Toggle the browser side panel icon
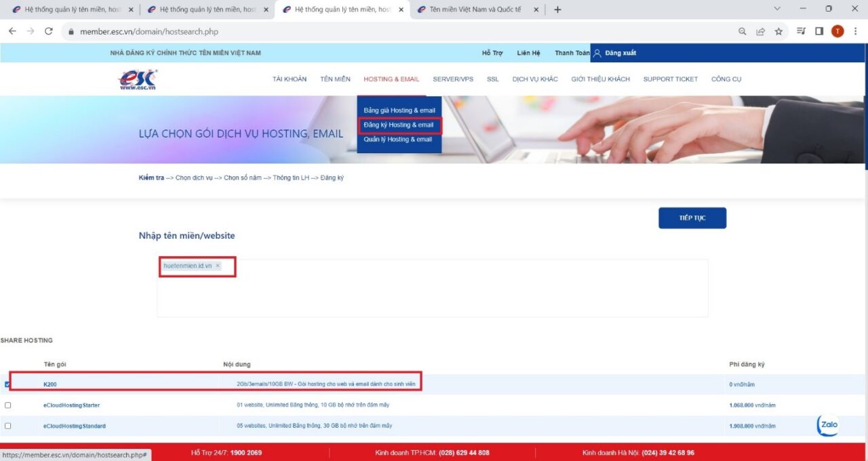 [x=819, y=31]
